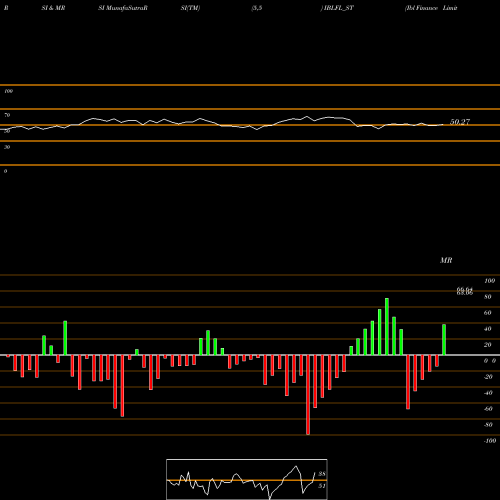Click the "SI(TM)" header text
The image size is (500, 500).
190,8
